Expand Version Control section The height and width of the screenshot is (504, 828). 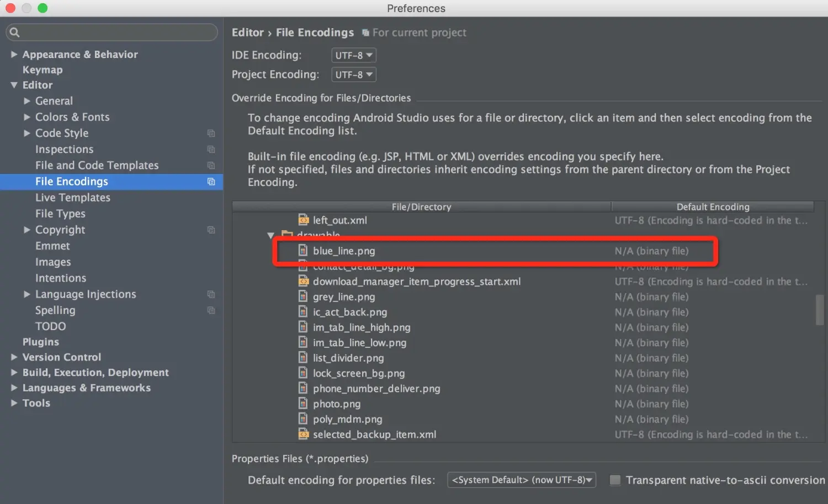point(14,357)
